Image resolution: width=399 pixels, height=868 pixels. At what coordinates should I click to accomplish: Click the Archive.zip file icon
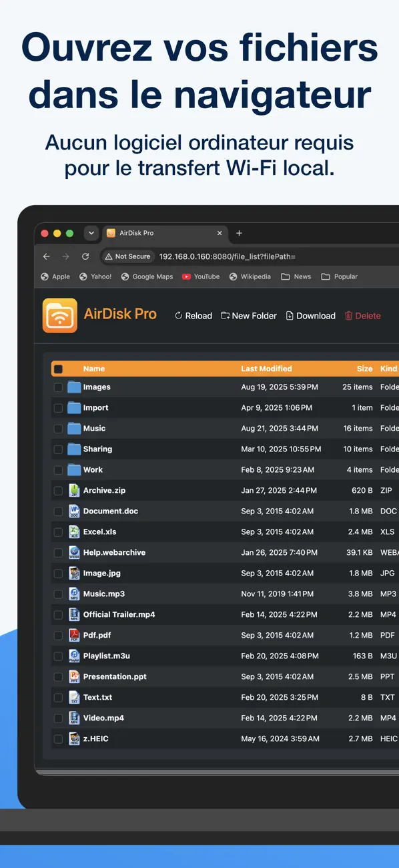pos(74,491)
